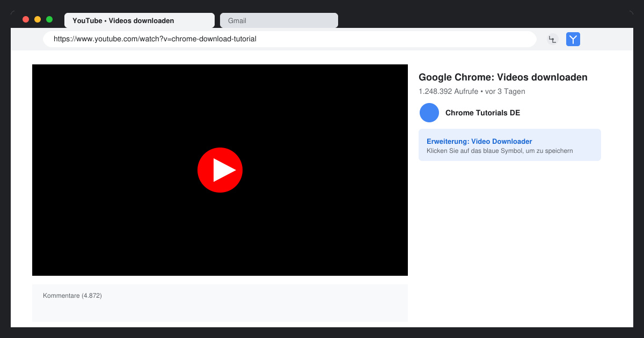Focus the YouTube URL address bar
The height and width of the screenshot is (338, 644).
click(x=290, y=39)
